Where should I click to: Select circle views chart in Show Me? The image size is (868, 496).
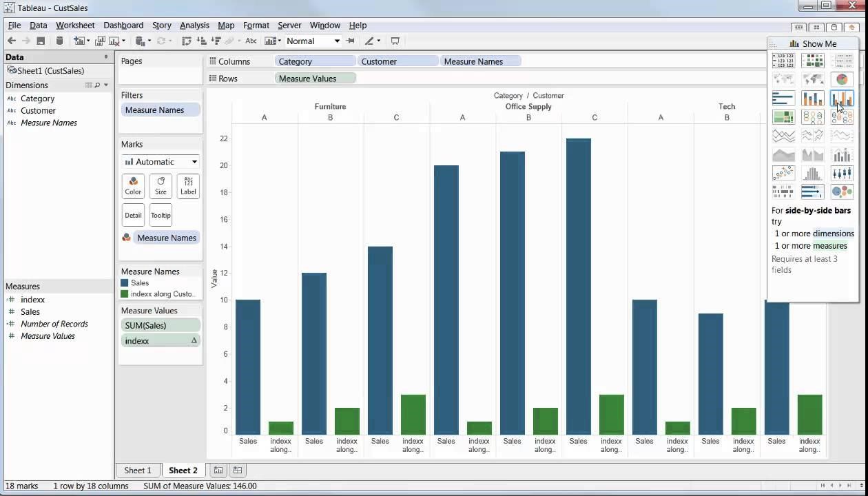point(813,117)
